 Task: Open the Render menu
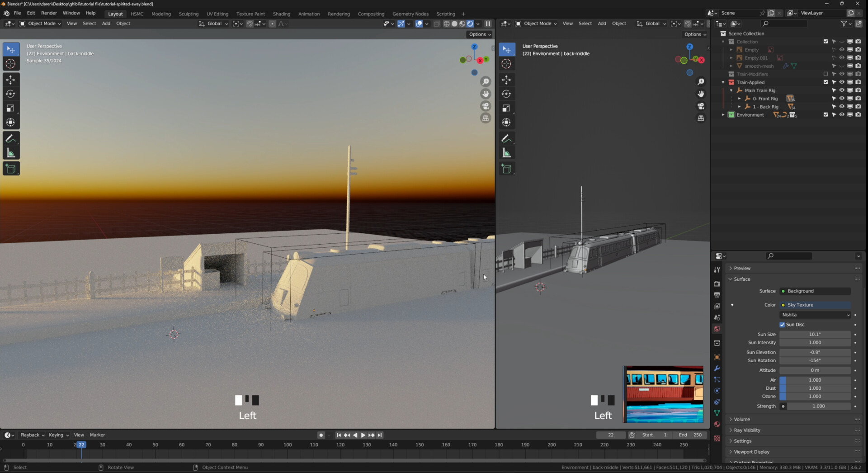[x=49, y=13]
